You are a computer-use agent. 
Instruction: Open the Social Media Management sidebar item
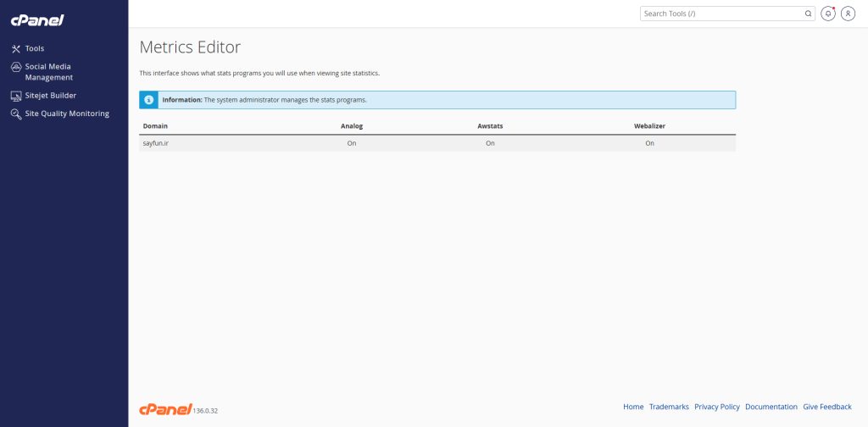coord(48,72)
